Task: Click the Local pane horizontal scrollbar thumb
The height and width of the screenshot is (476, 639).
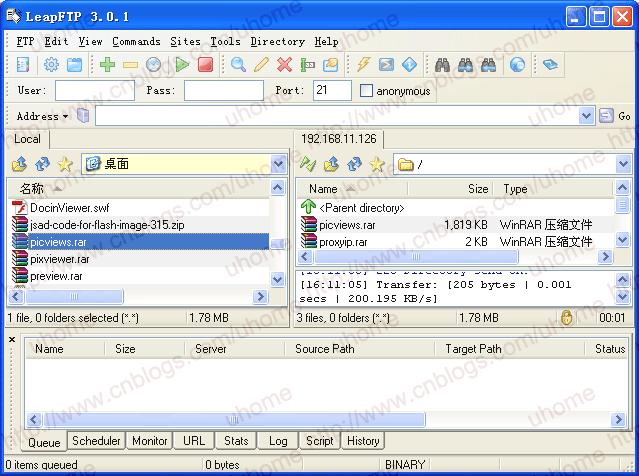Action: coord(74,296)
